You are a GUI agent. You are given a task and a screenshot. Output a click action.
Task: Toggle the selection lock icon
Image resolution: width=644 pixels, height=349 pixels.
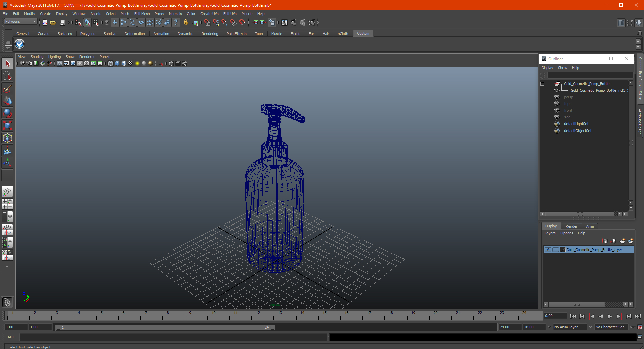[x=186, y=22]
